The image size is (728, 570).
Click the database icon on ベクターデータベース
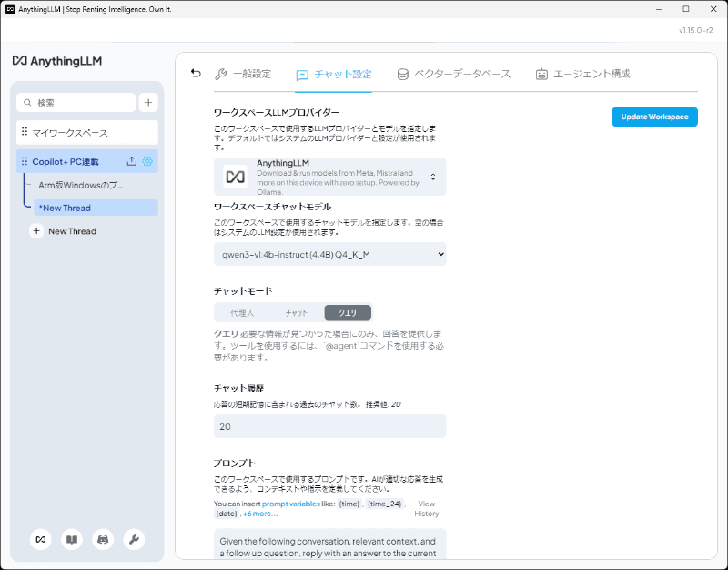tap(402, 75)
